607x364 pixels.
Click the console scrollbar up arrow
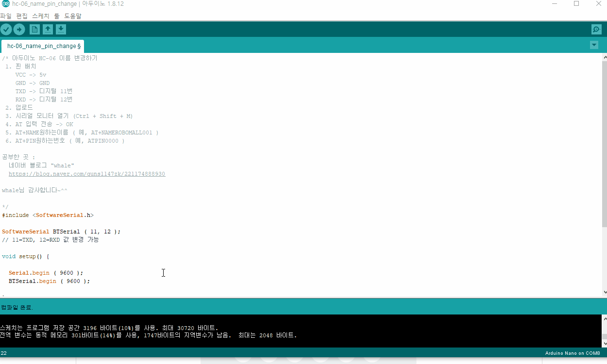click(604, 318)
